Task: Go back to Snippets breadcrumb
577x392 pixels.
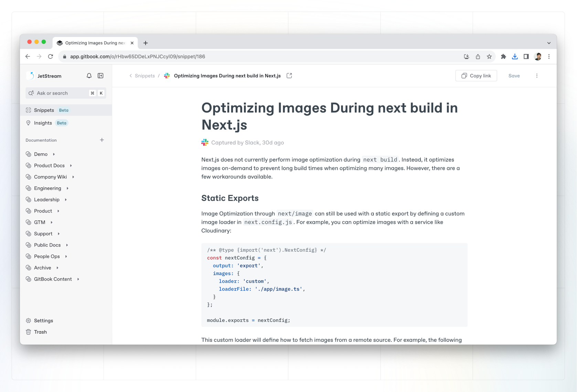Action: tap(145, 76)
